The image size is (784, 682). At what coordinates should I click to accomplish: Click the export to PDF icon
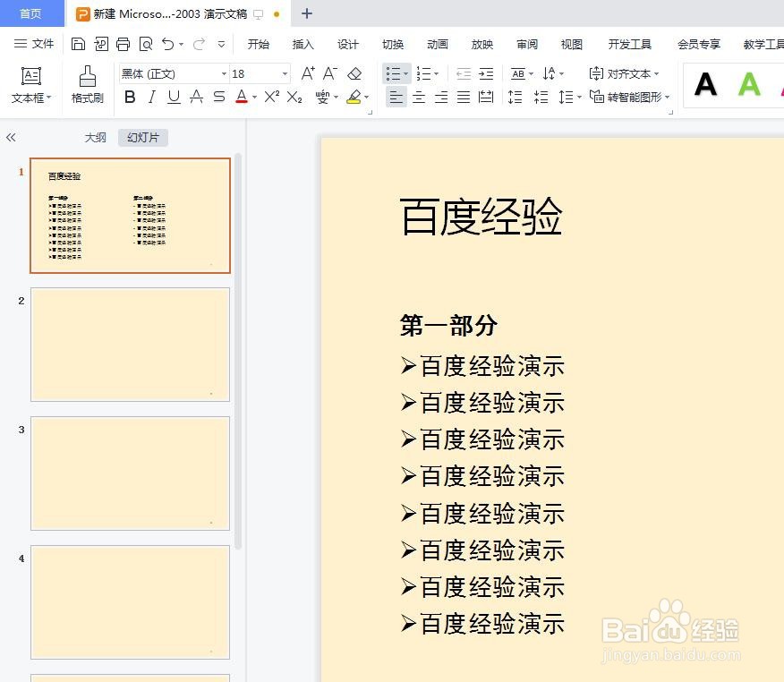[x=101, y=44]
